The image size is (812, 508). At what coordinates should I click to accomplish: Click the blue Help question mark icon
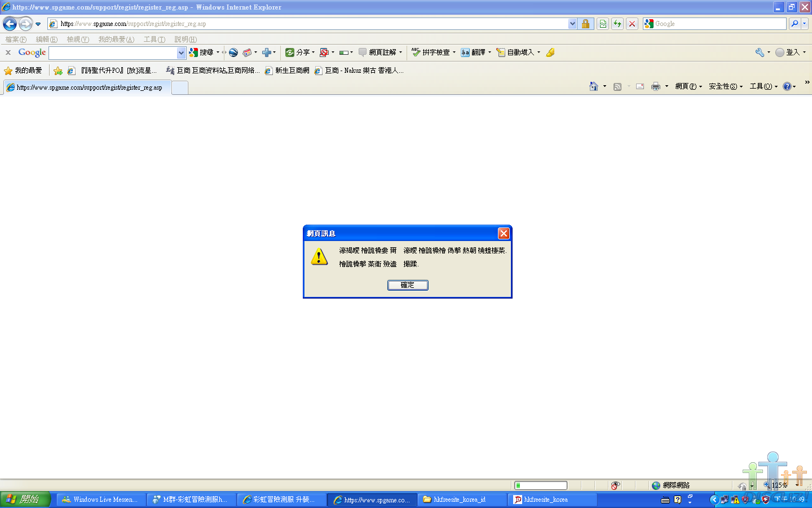(x=787, y=86)
